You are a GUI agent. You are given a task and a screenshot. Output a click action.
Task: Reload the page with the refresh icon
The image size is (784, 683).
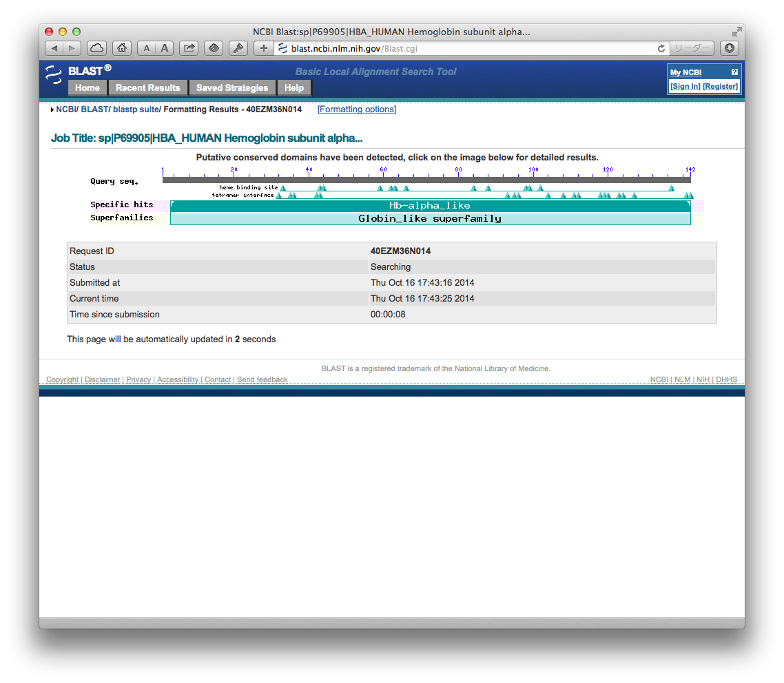(661, 48)
